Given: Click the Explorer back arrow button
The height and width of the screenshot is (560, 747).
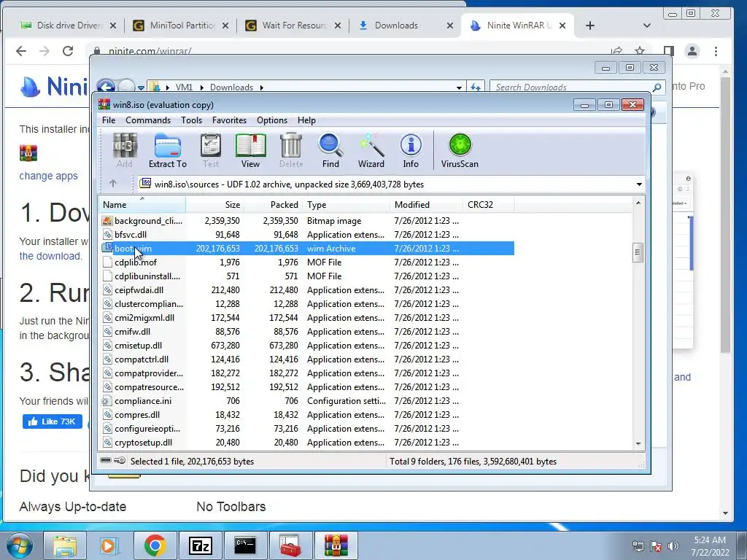Looking at the screenshot, I should click(x=107, y=87).
